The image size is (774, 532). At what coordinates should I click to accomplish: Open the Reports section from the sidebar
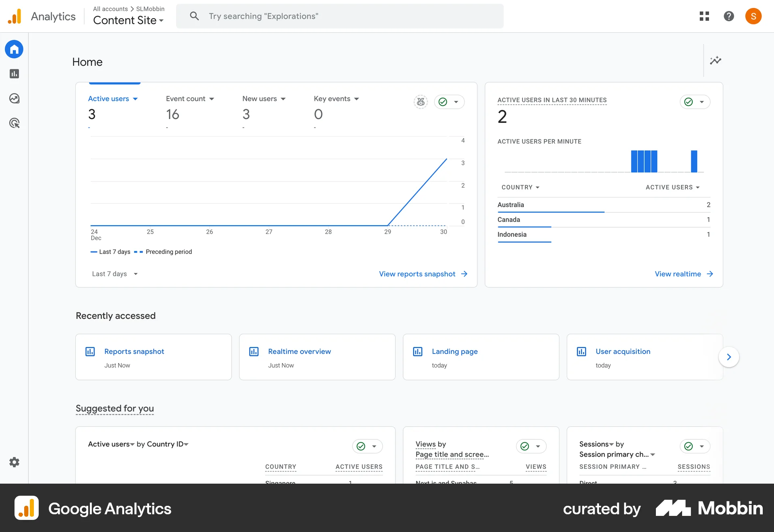(x=14, y=74)
